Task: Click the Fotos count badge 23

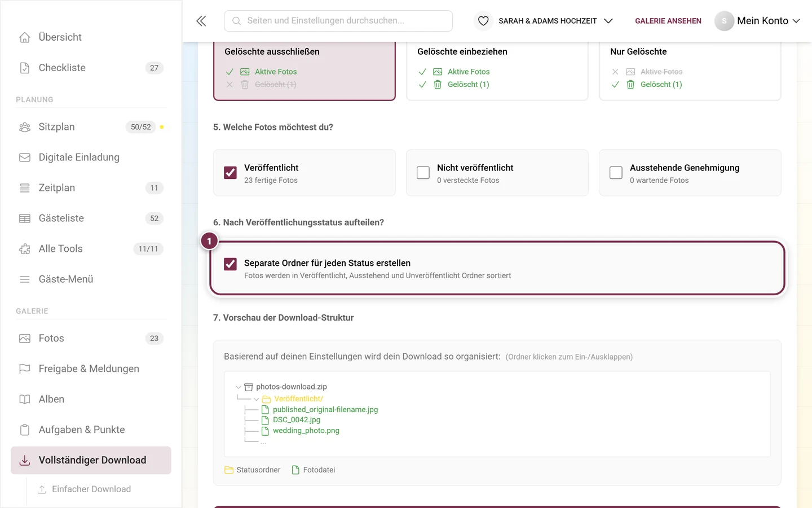Action: 155,339
